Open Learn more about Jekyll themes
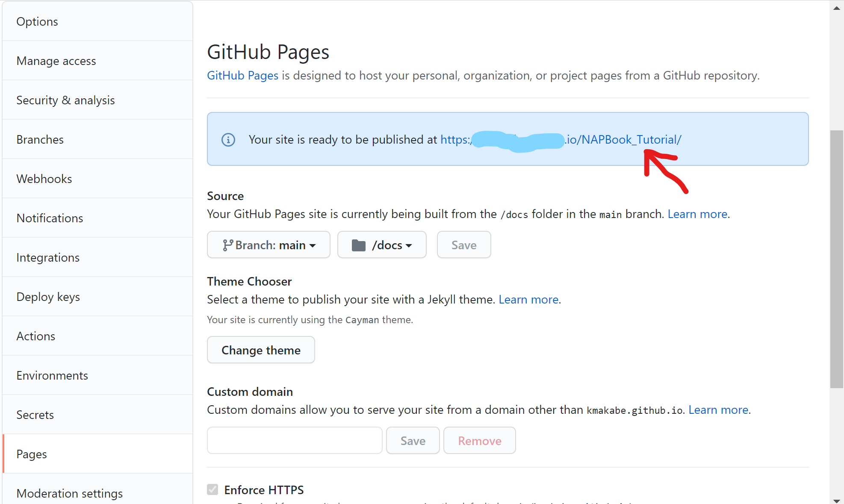 coord(528,299)
